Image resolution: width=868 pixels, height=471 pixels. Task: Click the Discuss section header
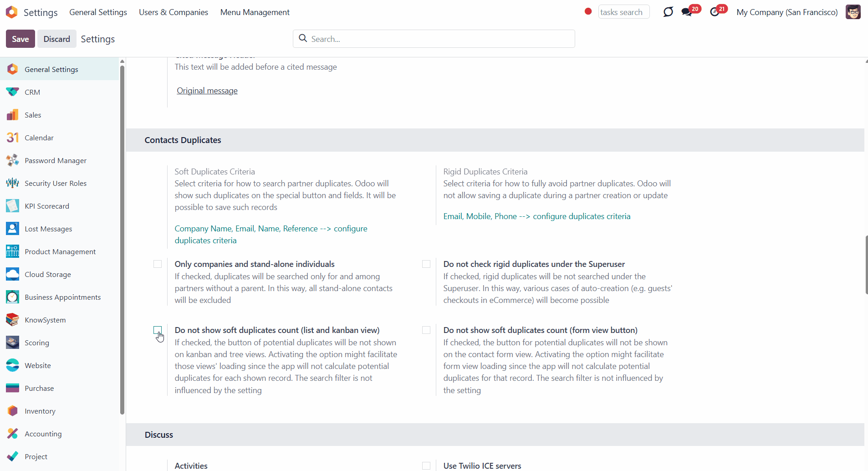click(159, 435)
